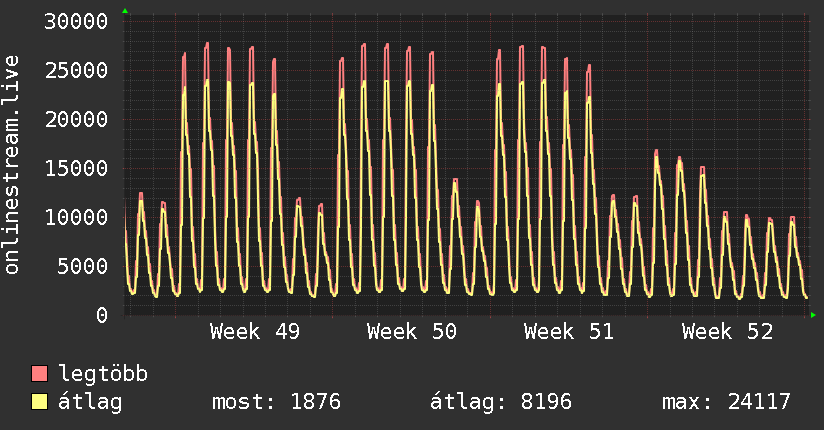824x430 pixels.
Task: Click the onlinestream.live vertical axis title
Action: [11, 165]
